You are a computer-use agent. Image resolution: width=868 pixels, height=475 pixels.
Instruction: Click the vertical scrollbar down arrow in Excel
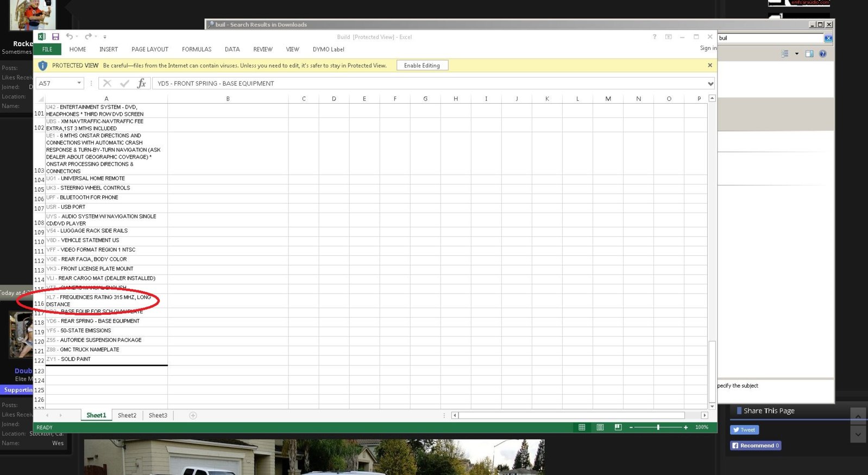click(712, 406)
